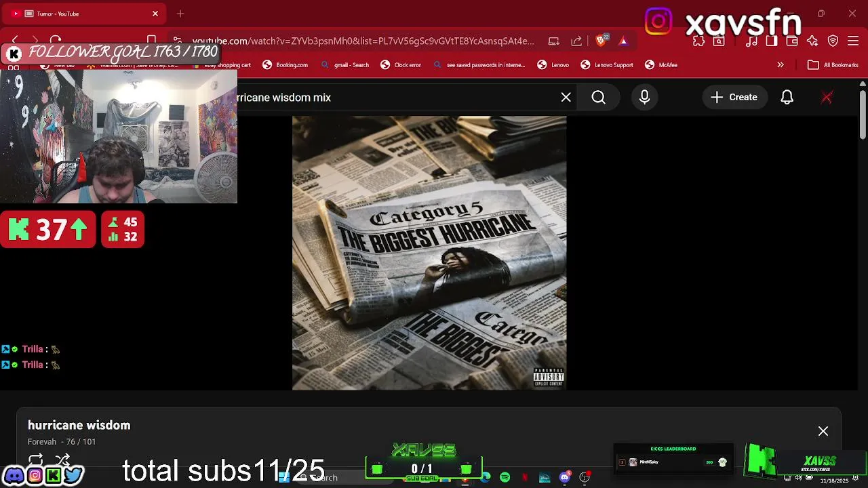Viewport: 868px width, 488px height.
Task: Toggle playlist loop
Action: click(36, 460)
